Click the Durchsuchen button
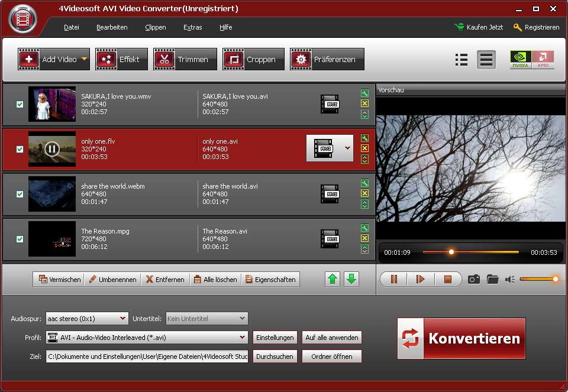The width and height of the screenshot is (568, 392). click(x=275, y=357)
